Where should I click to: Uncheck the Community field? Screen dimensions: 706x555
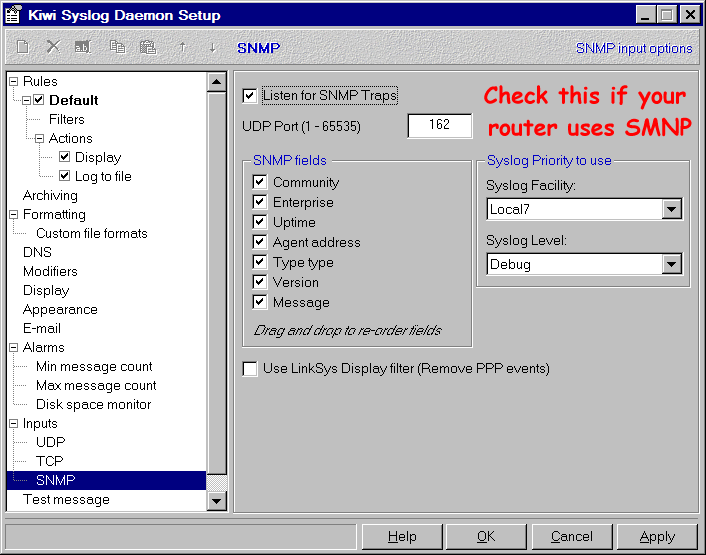(260, 182)
